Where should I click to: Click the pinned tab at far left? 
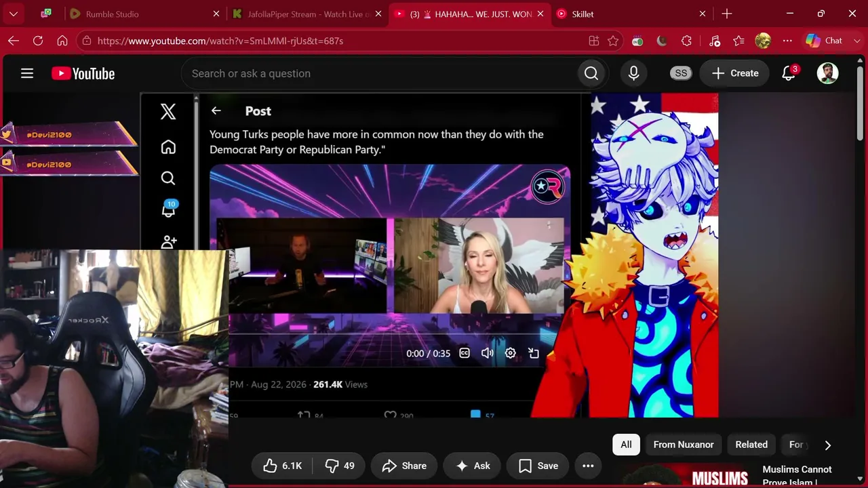click(x=46, y=14)
